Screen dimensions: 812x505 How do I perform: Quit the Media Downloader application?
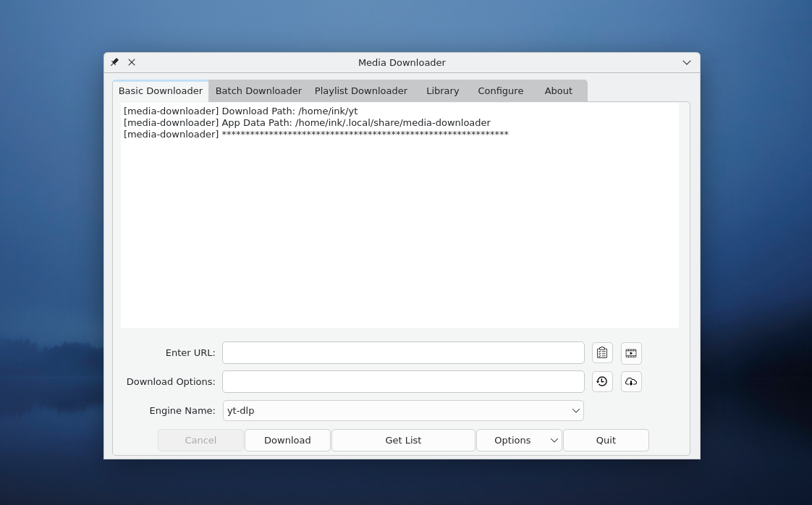[606, 440]
